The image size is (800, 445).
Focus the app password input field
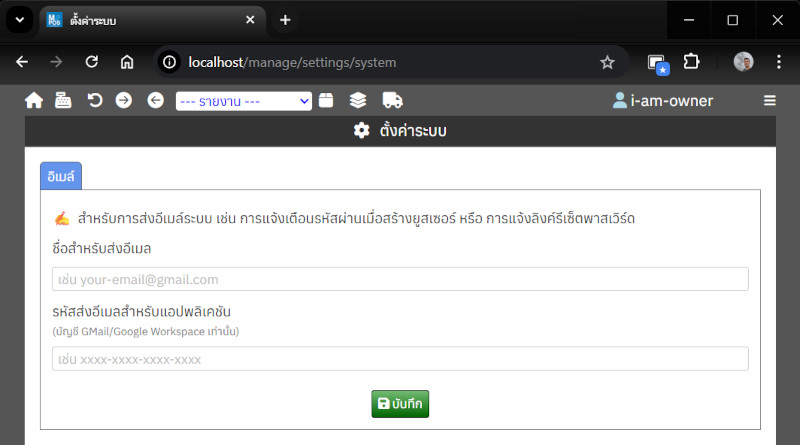pyautogui.click(x=400, y=359)
